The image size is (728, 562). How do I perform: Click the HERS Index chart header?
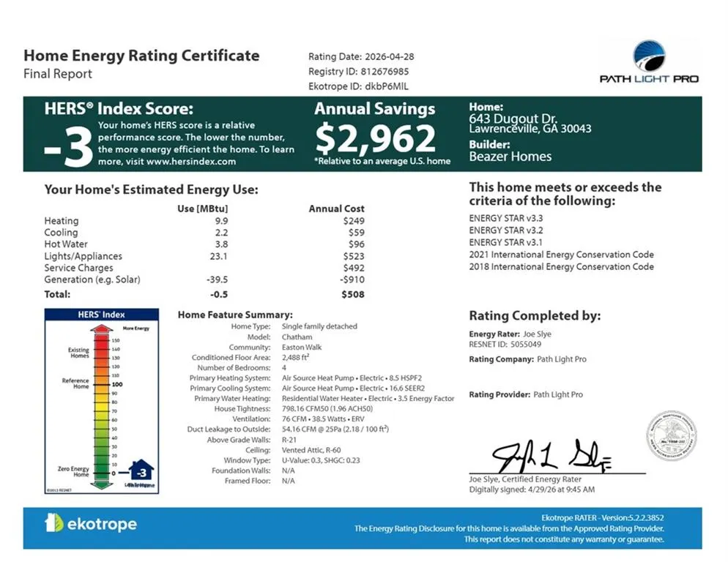[102, 315]
